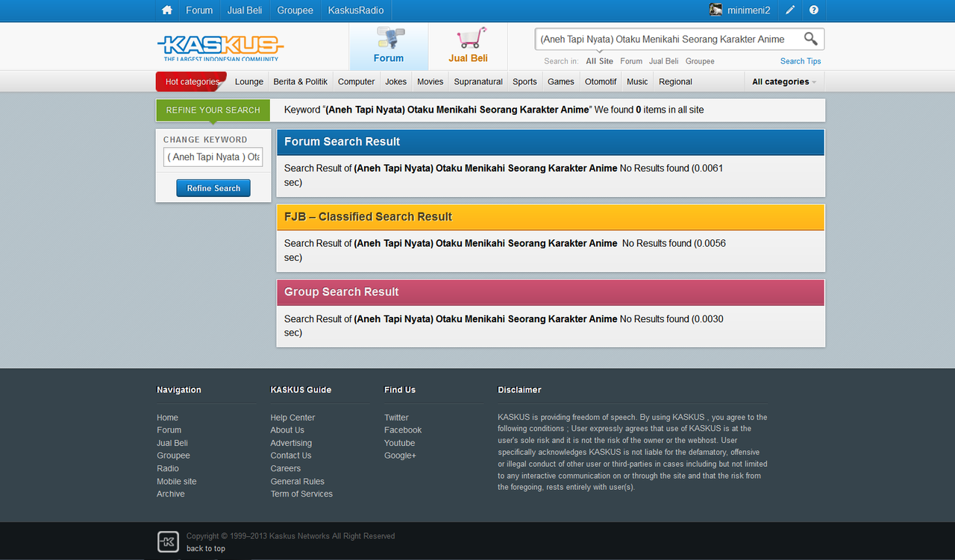Open the home icon in top bar
The height and width of the screenshot is (560, 955).
coord(167,10)
